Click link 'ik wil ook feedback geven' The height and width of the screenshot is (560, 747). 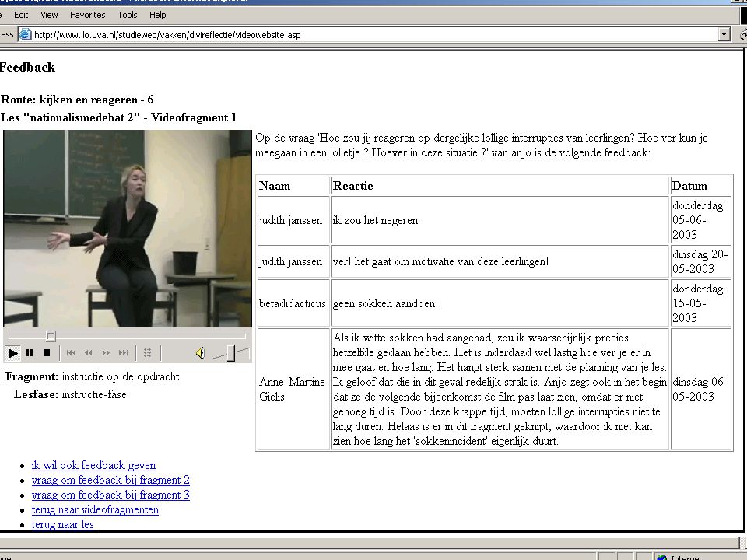(93, 465)
